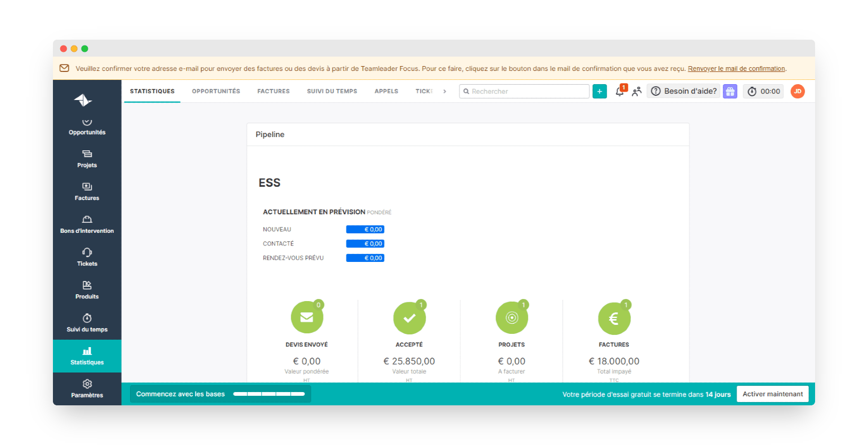Switch to the Statistiques tab
Screen dimensions: 868x445
click(152, 91)
